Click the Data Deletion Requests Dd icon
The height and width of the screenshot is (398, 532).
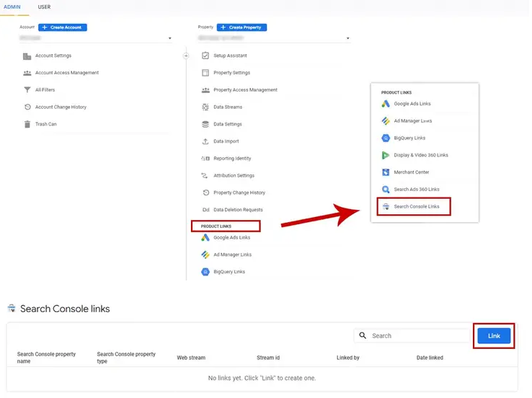coord(205,210)
